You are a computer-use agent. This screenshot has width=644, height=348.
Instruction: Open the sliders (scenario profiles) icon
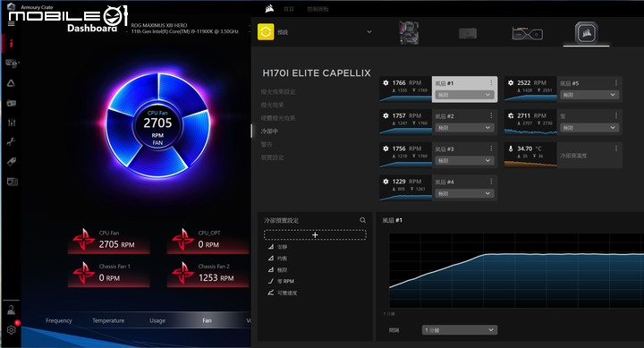click(12, 123)
